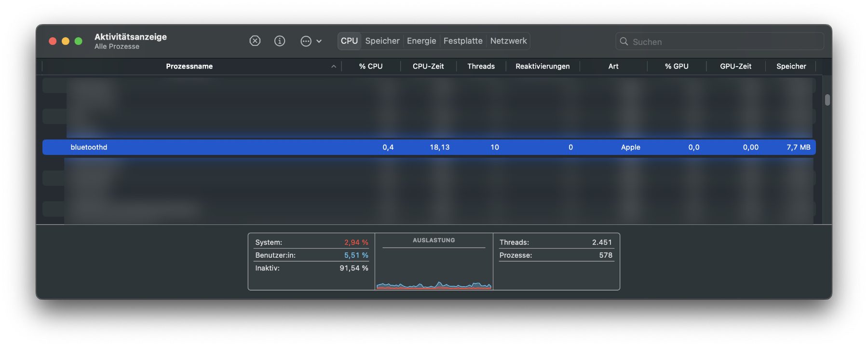Switch to the Speicher tab
Image resolution: width=868 pixels, height=347 pixels.
coord(382,41)
